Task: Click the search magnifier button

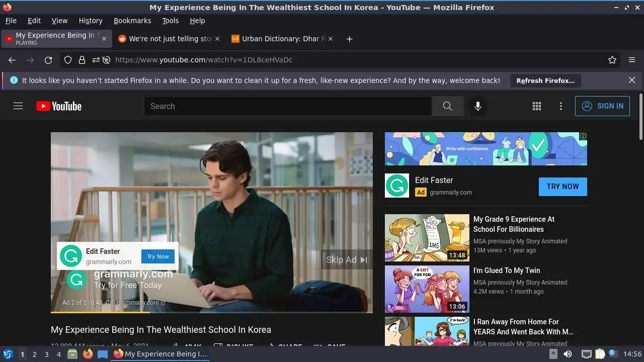Action: pyautogui.click(x=447, y=106)
